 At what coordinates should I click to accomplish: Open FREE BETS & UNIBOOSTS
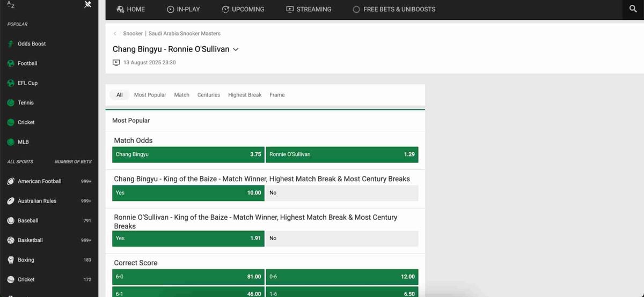[x=394, y=9]
